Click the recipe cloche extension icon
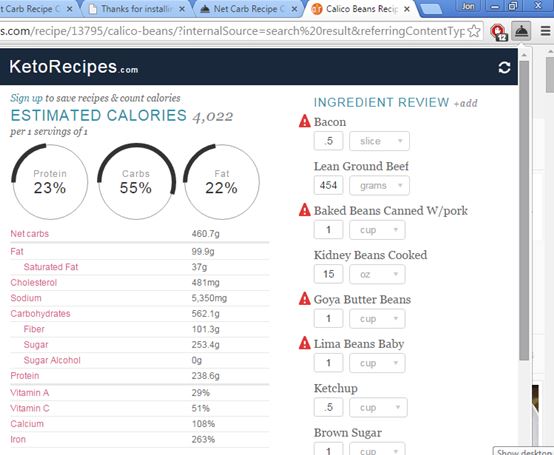The image size is (554, 455). click(x=521, y=31)
